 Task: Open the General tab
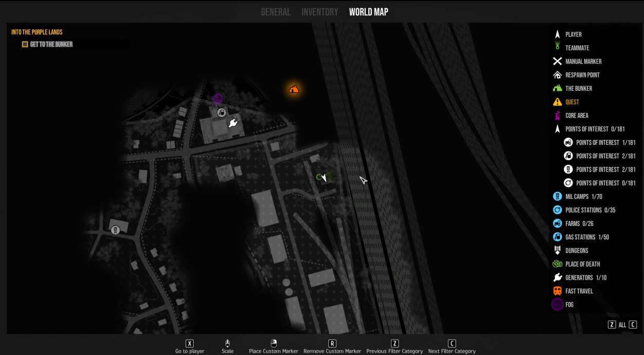pyautogui.click(x=276, y=12)
